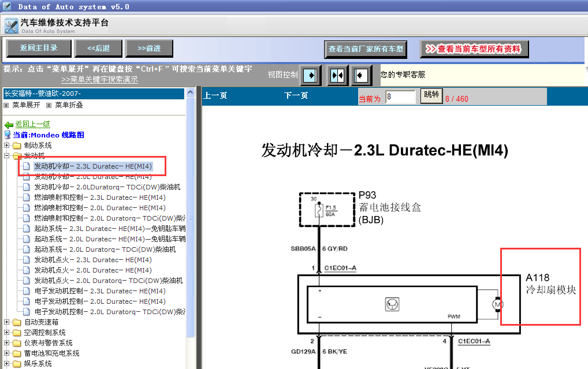This screenshot has height=369, width=588.
Task: Select 燃油喷射和控制-2.0L Duratorq-TDCi item
Action: coord(110,218)
